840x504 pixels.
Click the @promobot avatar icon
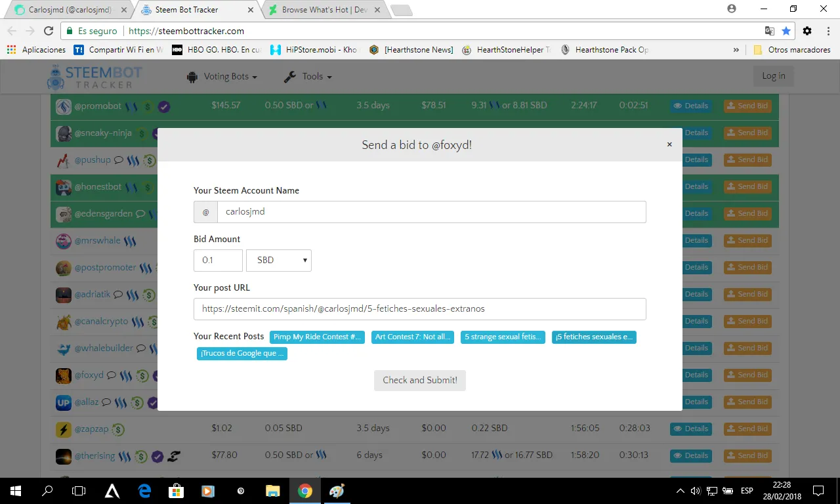click(x=64, y=106)
